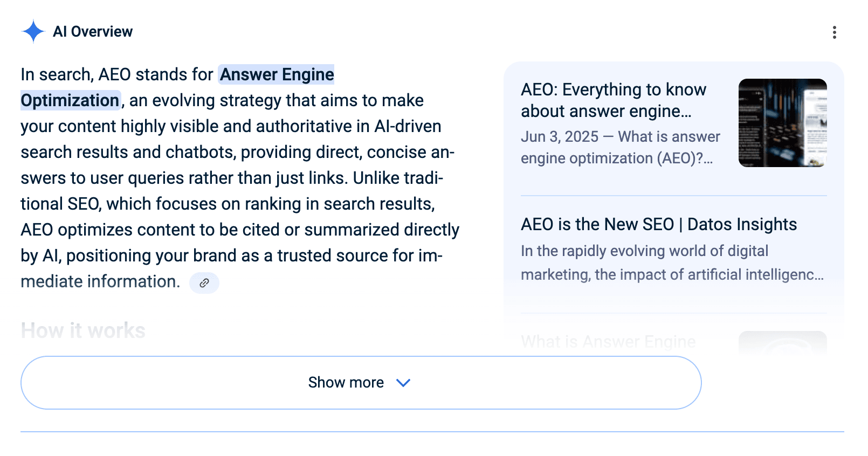This screenshot has width=868, height=456.
Task: Click the blue AI Overview sparkle icon
Action: click(x=33, y=31)
